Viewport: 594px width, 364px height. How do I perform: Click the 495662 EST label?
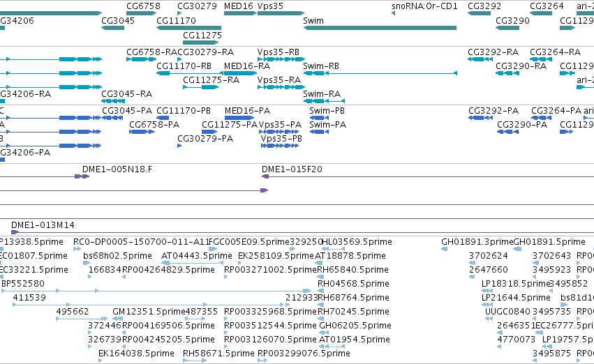(x=73, y=312)
